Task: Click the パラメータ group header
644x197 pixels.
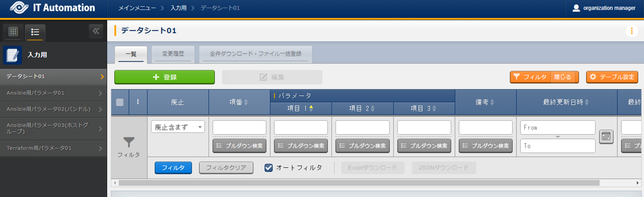Action: click(363, 95)
